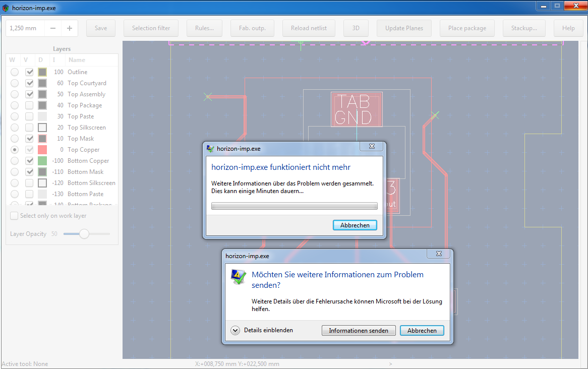Click the crash dialog title bar icon
Screen dimensions: 588x369
point(210,149)
